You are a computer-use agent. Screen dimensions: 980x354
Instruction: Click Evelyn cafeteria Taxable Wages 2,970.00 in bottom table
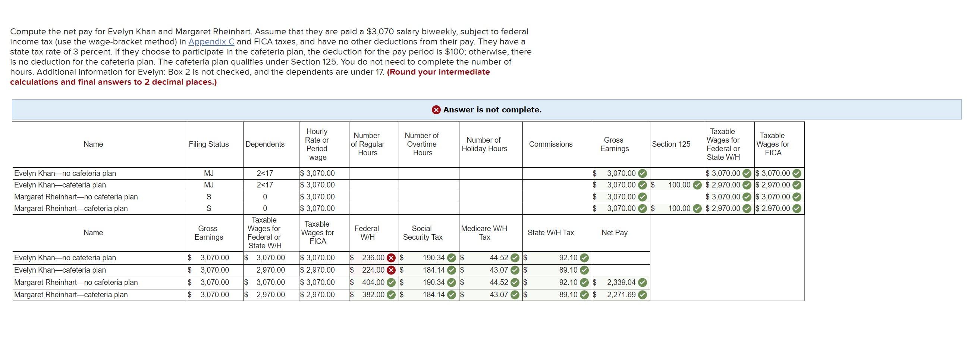click(x=270, y=270)
